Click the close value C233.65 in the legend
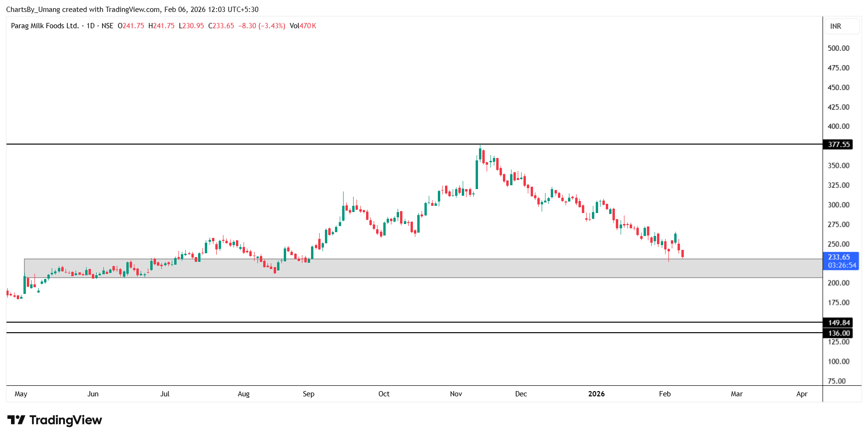Image resolution: width=868 pixels, height=438 pixels. pos(221,26)
